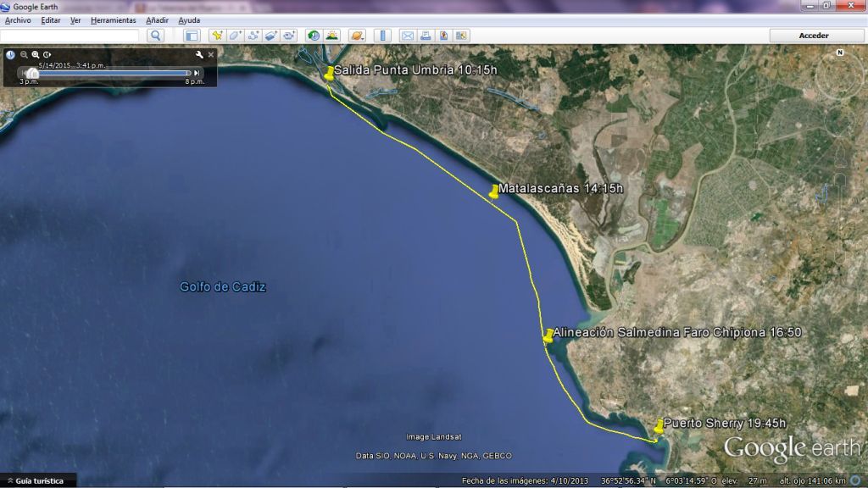This screenshot has width=868, height=488.
Task: Toggle sunlight across the landscape
Action: click(331, 36)
